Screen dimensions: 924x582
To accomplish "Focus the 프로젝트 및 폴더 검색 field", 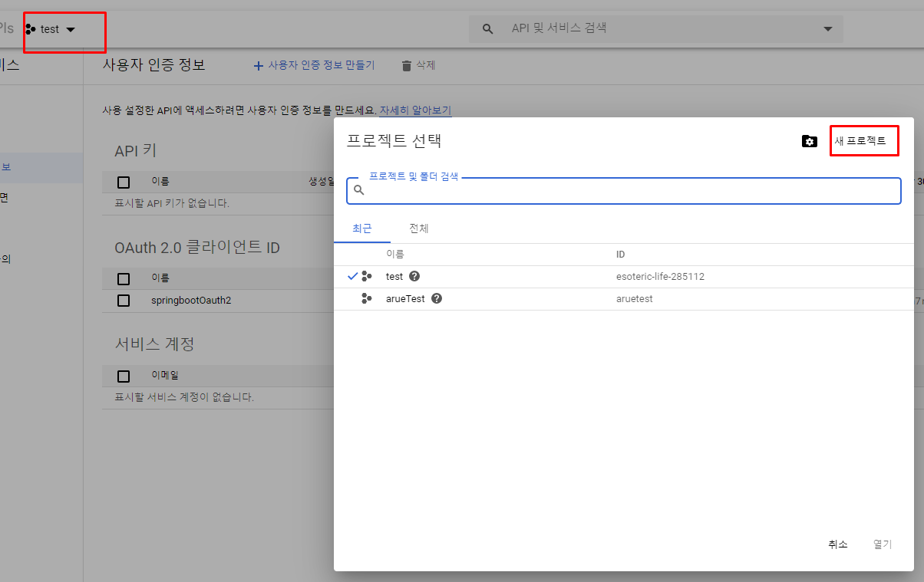I will coord(623,190).
